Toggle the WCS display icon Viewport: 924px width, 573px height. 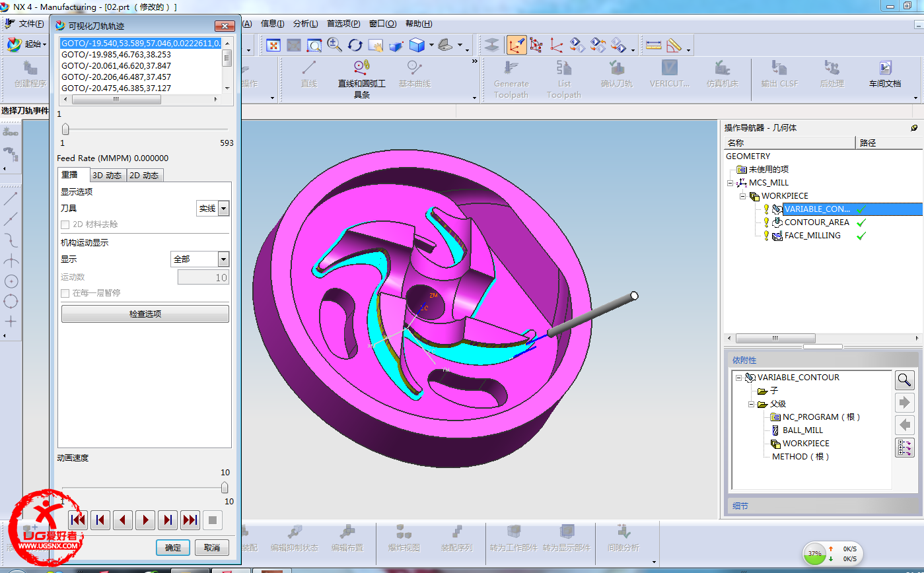[x=516, y=45]
